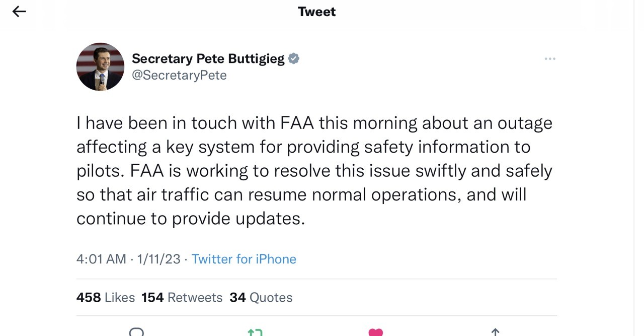Open Pete Buttigieg's profile photo

point(100,67)
